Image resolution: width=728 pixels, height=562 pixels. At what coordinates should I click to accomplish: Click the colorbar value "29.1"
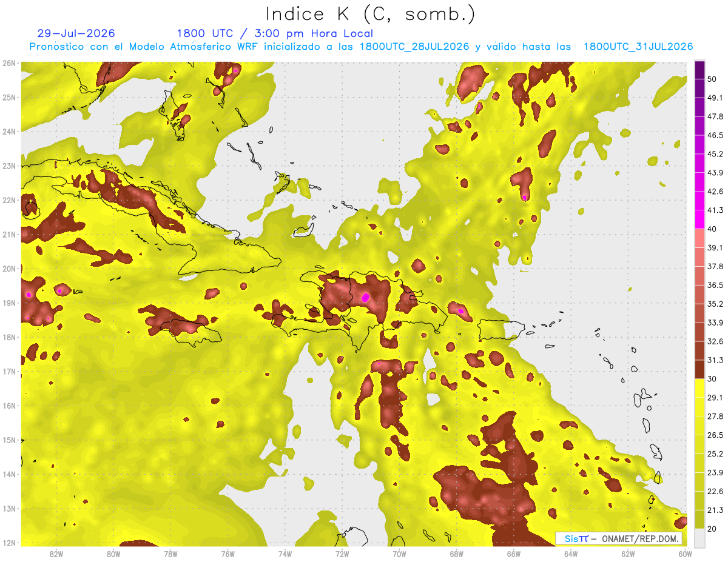pyautogui.click(x=715, y=398)
